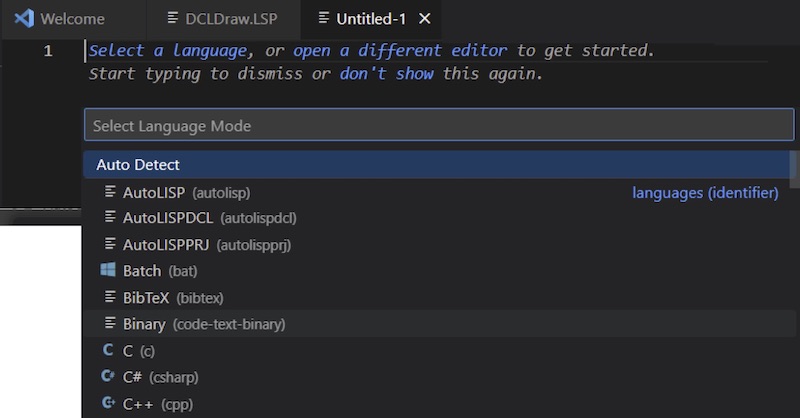Click the file icon on DCLDraw.LSP tab
Viewport: 800px width, 418px height.
[173, 18]
